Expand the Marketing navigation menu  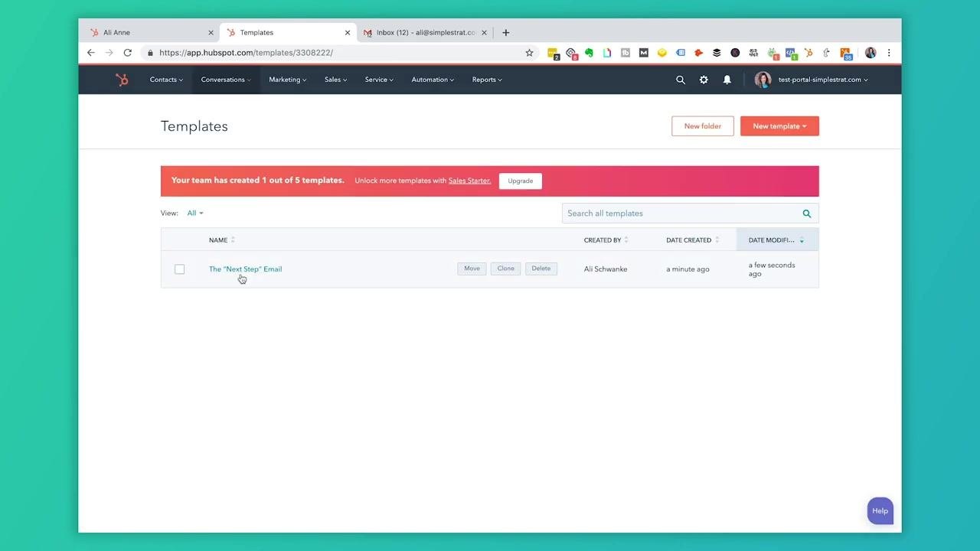287,80
